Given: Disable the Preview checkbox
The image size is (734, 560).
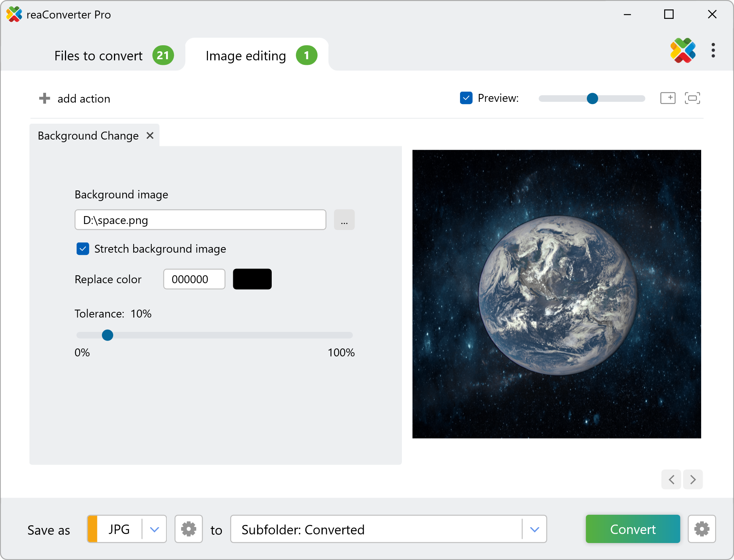Looking at the screenshot, I should coord(466,98).
